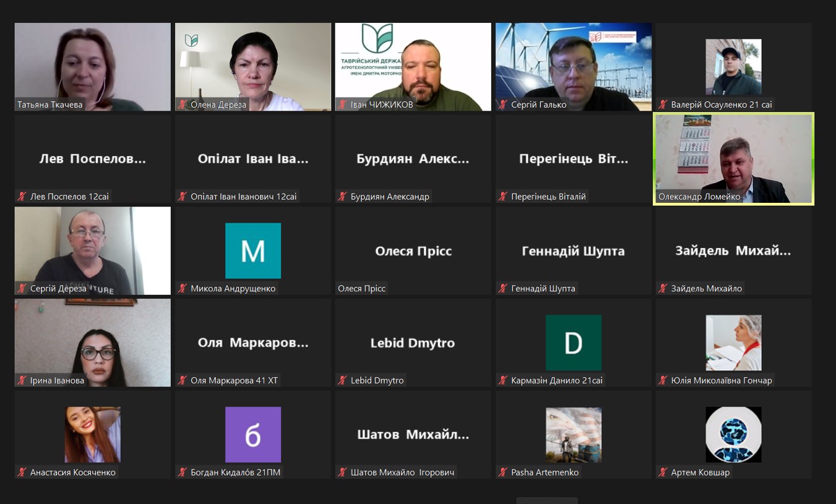
Task: Click muted mic icon beside Ірина Іванова
Action: 22,380
